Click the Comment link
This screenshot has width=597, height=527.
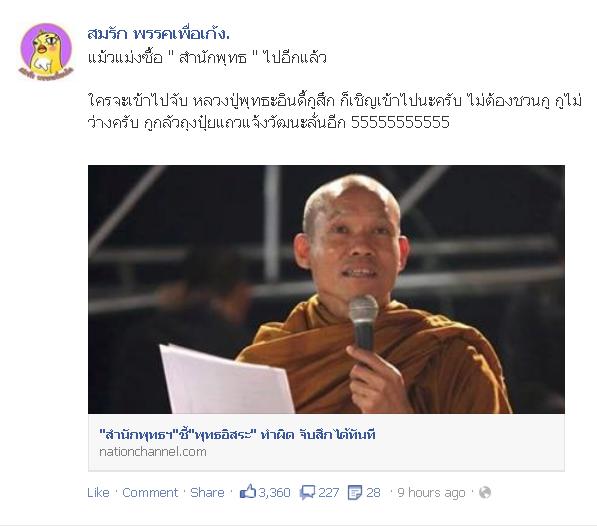pos(150,492)
